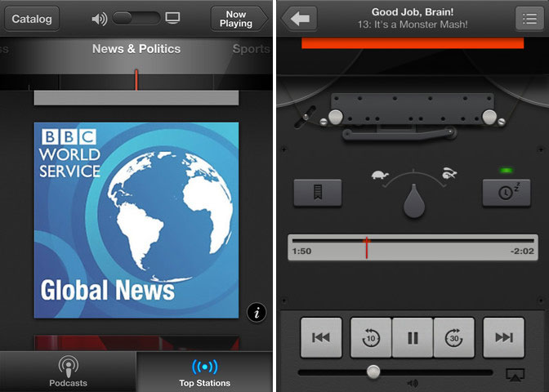Click the volume slider knob

pyautogui.click(x=373, y=372)
